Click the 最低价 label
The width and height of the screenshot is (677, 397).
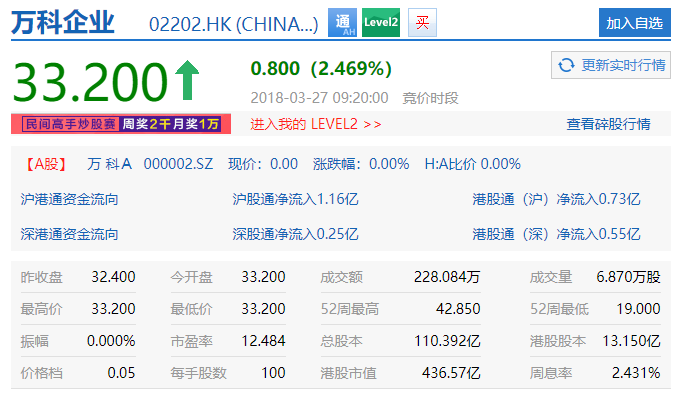[191, 309]
